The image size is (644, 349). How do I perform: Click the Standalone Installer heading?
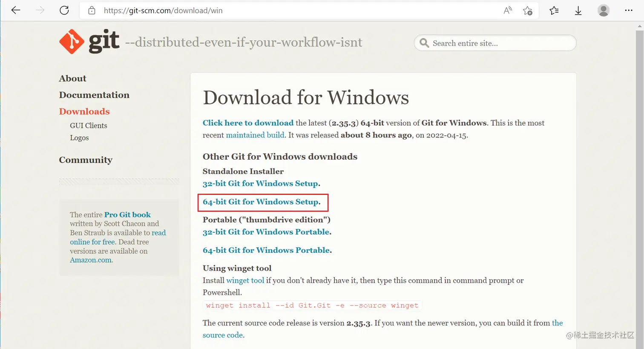coord(243,171)
